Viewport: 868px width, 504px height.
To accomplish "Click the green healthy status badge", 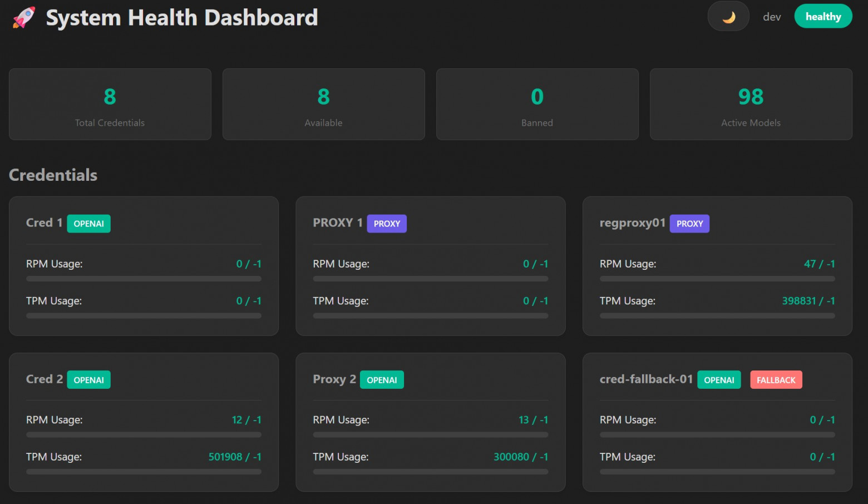I will 823,17.
